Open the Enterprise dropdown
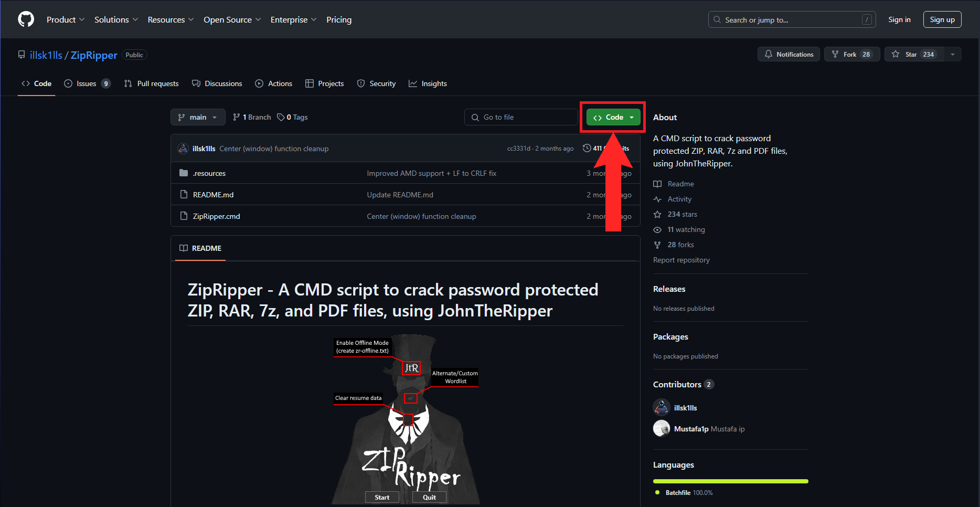 294,19
